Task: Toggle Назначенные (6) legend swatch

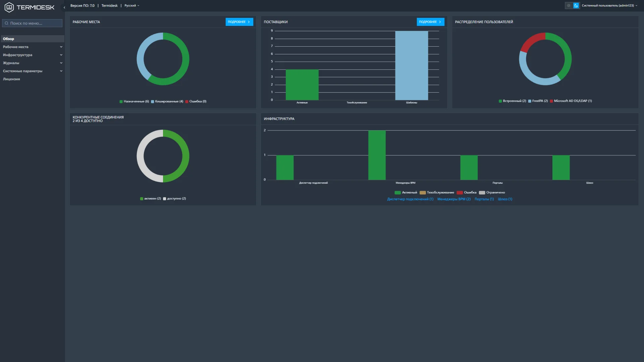Action: tap(121, 102)
